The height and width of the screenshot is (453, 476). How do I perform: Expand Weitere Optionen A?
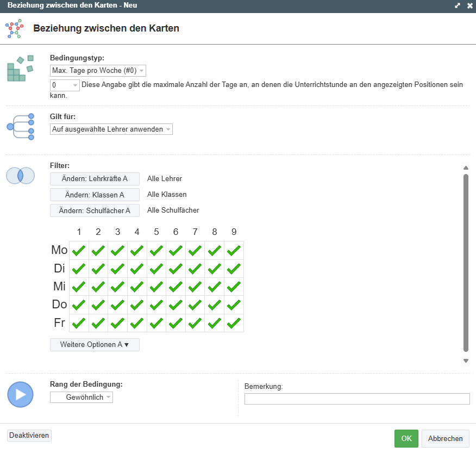95,345
